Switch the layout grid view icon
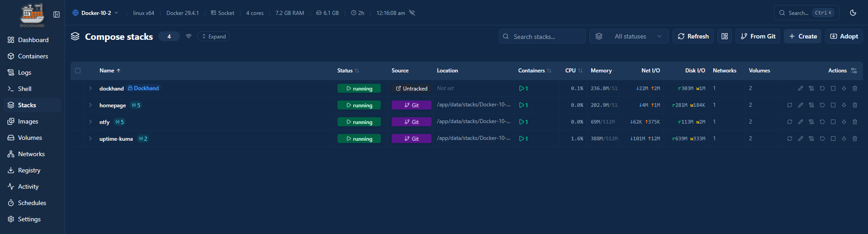 coord(725,36)
